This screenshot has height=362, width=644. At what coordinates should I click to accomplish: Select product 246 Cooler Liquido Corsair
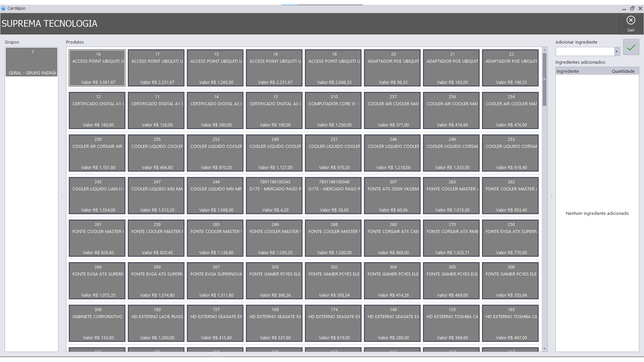[x=451, y=153]
